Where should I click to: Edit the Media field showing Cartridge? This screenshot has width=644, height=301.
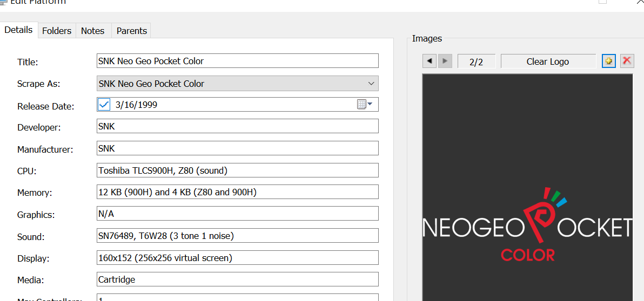point(237,279)
